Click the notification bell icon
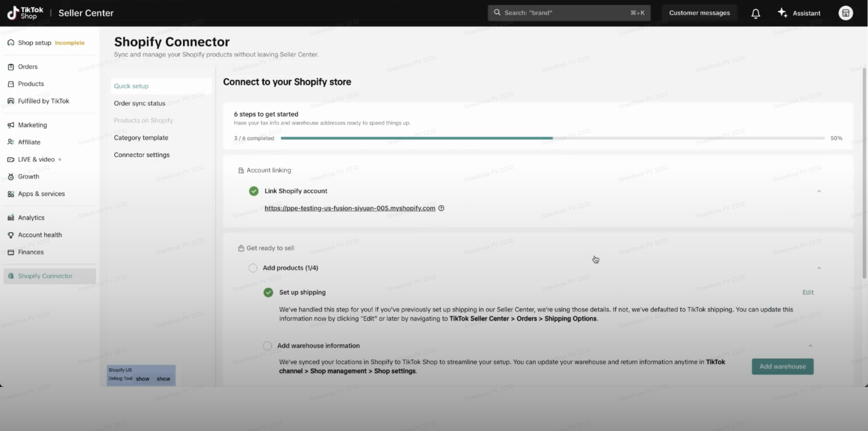This screenshot has width=868, height=431. pyautogui.click(x=755, y=14)
